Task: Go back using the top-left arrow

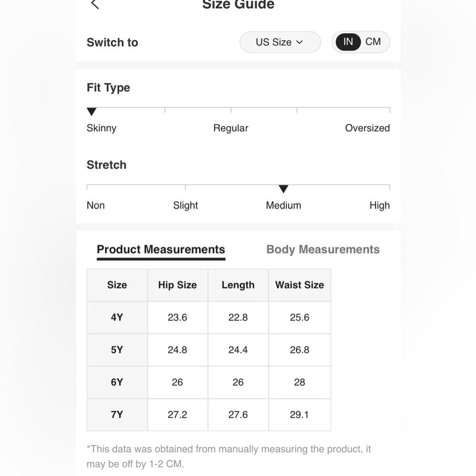Action: coord(95,4)
